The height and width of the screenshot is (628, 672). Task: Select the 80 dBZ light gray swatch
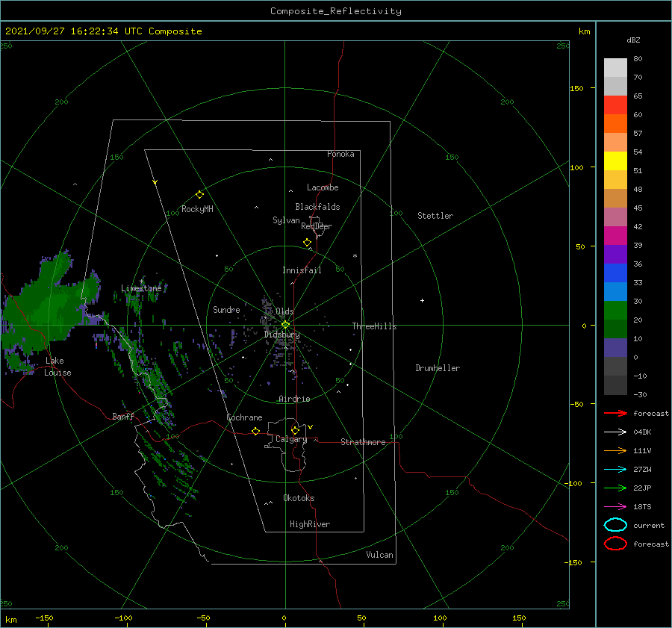pos(615,68)
